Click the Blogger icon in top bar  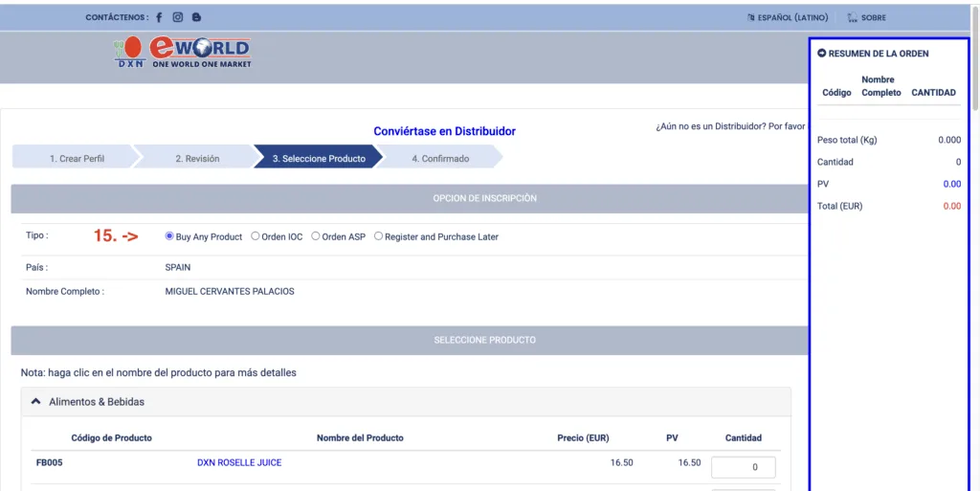click(196, 17)
